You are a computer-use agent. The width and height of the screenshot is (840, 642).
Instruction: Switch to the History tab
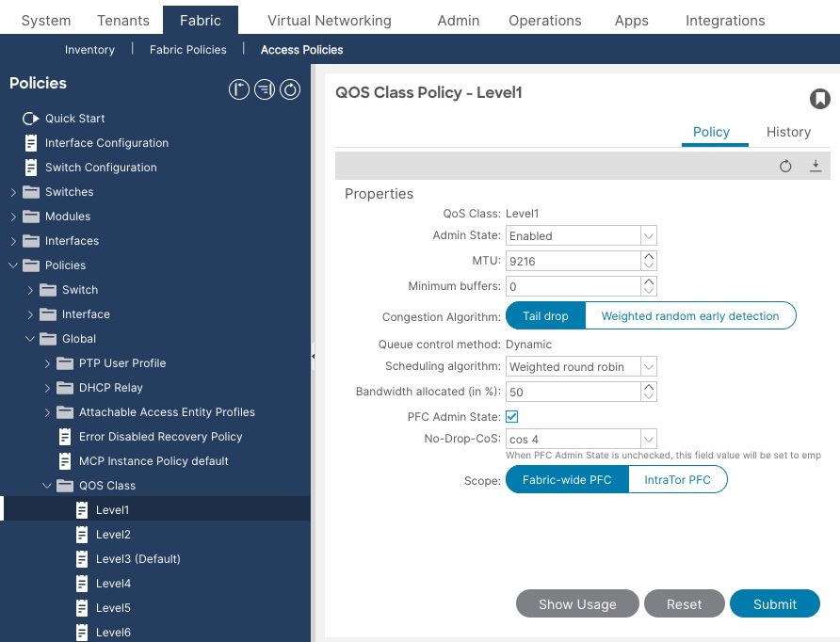click(x=788, y=132)
